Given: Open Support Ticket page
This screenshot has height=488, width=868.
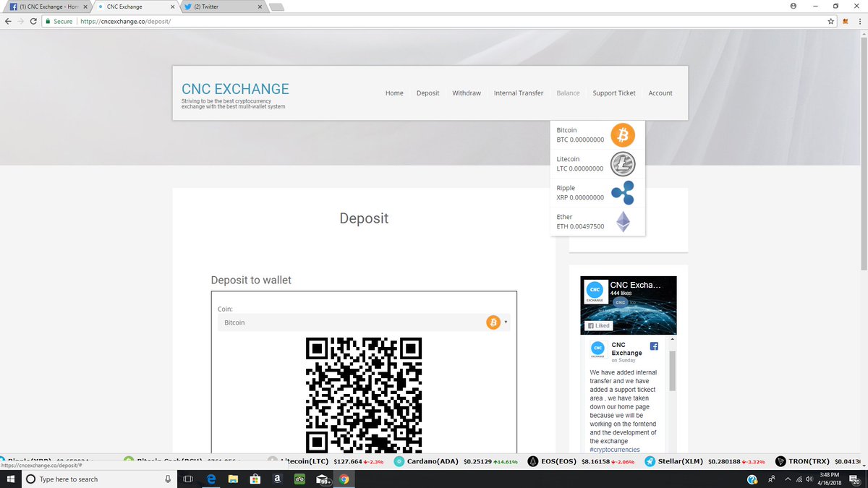Looking at the screenshot, I should pyautogui.click(x=614, y=93).
